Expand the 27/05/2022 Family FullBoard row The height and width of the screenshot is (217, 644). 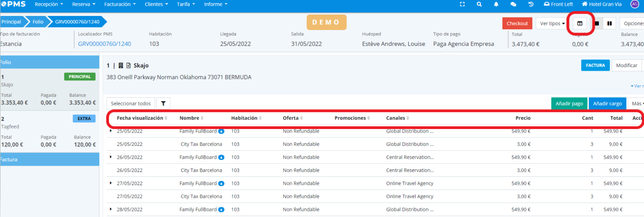point(111,183)
